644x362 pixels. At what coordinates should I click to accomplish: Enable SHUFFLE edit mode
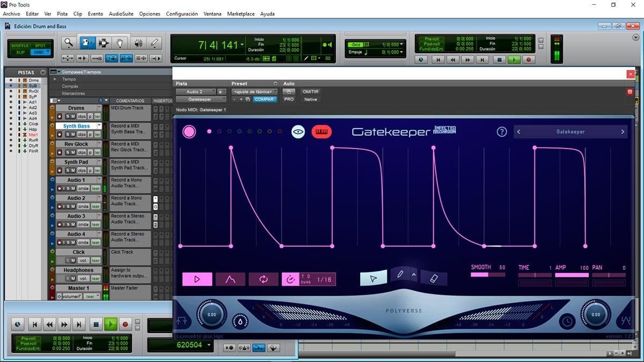coord(20,46)
